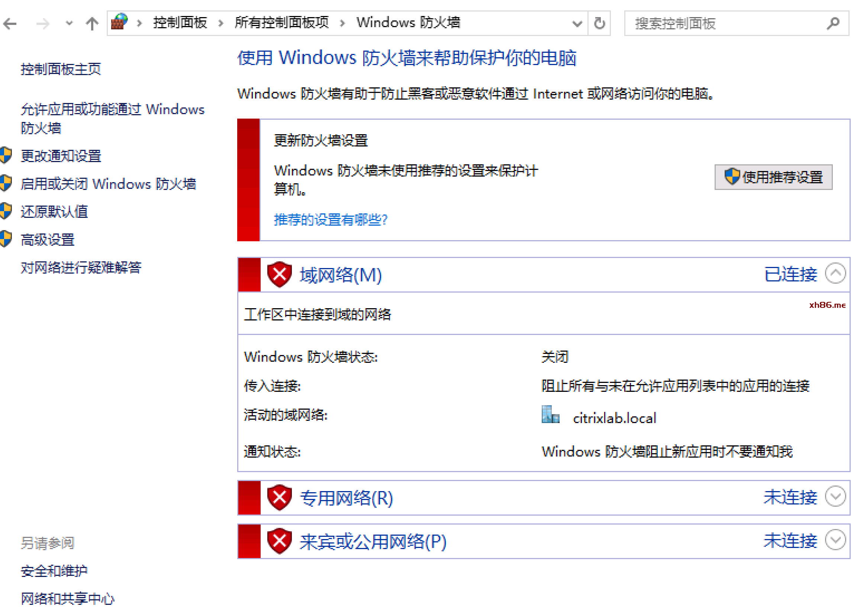Viewport: 857px width, 616px height.
Task: Click the back navigation arrow
Action: point(10,24)
